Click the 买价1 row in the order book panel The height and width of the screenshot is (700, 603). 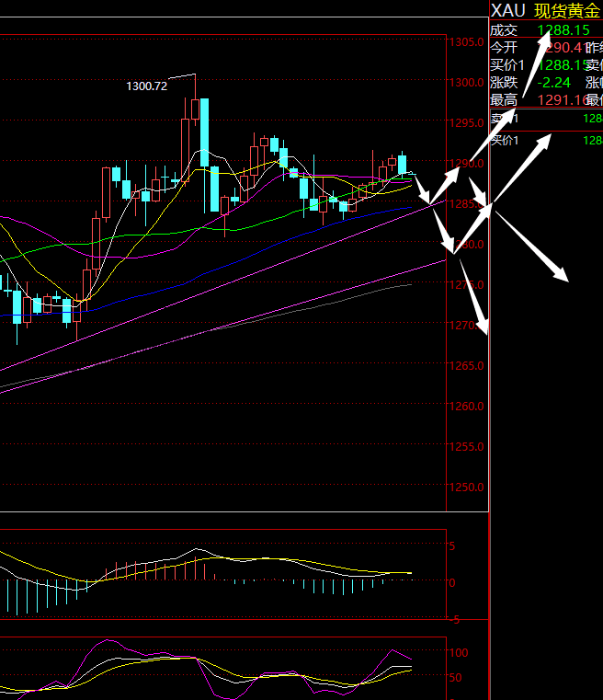click(x=546, y=141)
